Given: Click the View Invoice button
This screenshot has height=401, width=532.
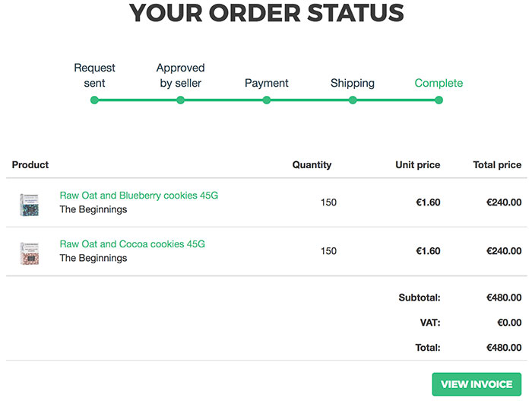Looking at the screenshot, I should tap(477, 384).
